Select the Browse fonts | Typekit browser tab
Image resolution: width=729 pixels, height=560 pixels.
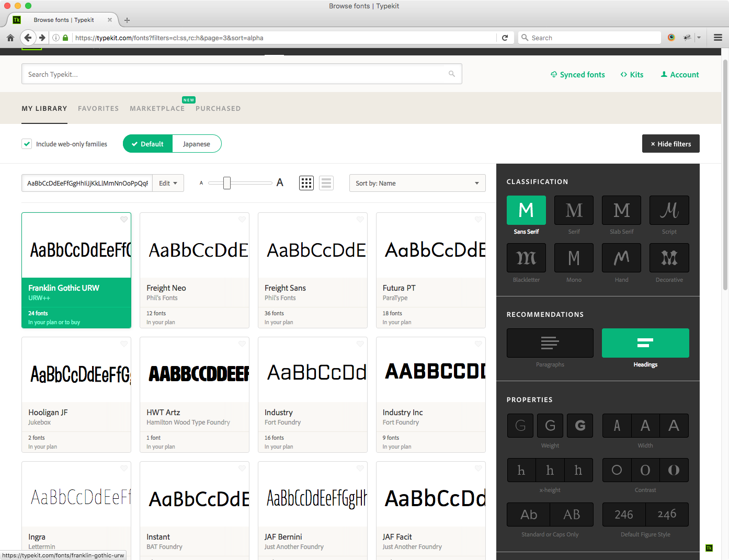coord(63,20)
